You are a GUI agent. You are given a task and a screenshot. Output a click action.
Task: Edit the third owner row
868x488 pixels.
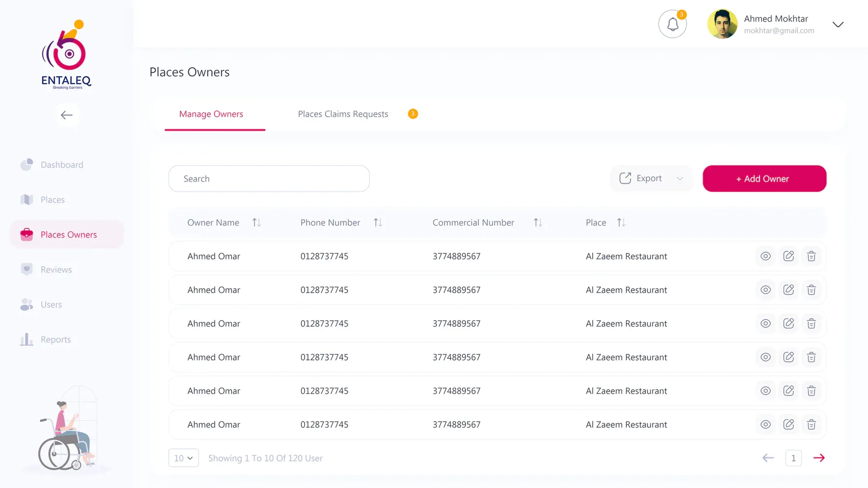pos(788,324)
